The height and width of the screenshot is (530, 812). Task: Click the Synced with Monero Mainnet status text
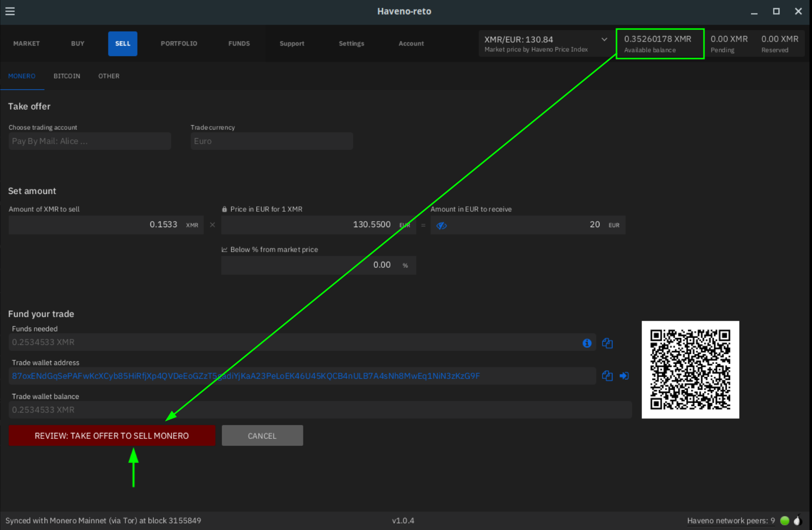point(103,520)
